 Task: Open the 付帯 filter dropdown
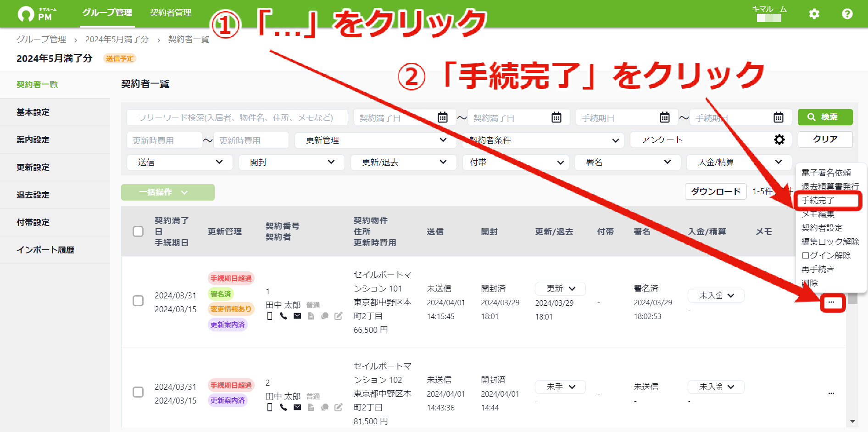(516, 162)
